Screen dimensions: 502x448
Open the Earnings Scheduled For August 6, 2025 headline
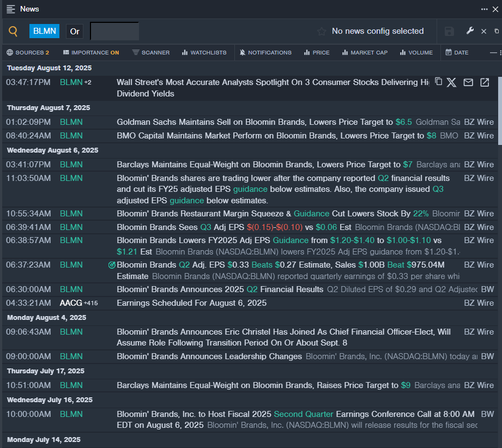191,303
